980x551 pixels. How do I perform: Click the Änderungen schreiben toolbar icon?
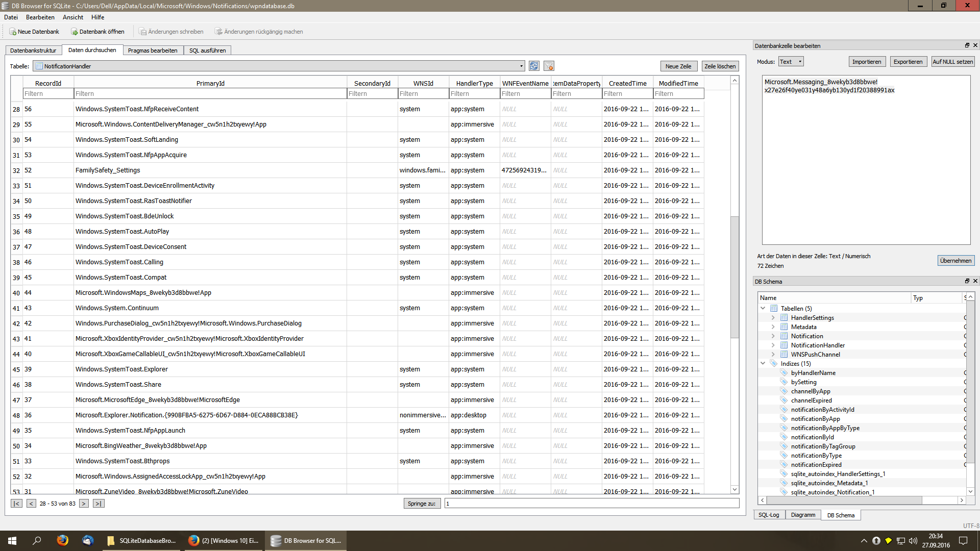[x=143, y=32]
